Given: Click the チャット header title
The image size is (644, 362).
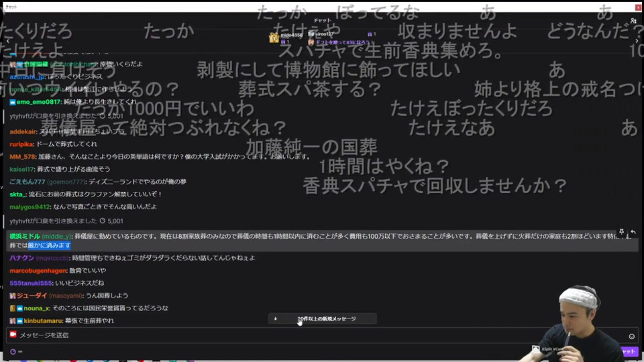Looking at the screenshot, I should click(322, 20).
